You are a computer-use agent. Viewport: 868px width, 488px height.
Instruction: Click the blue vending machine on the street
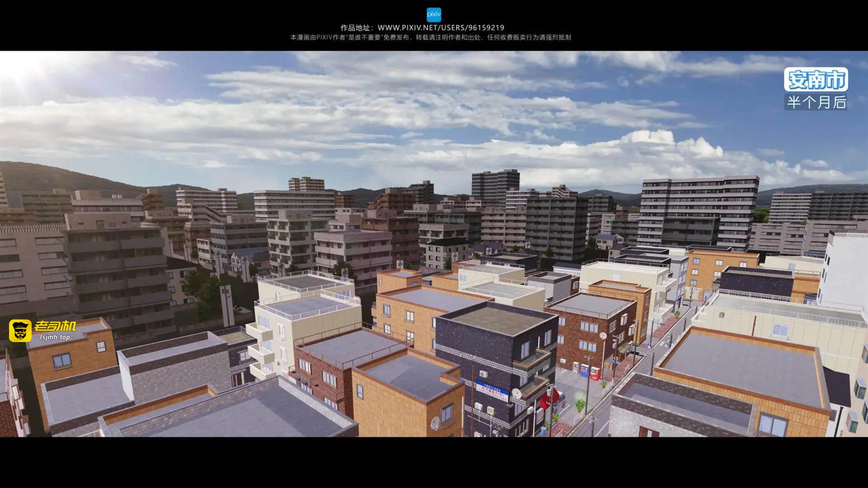[x=584, y=371]
